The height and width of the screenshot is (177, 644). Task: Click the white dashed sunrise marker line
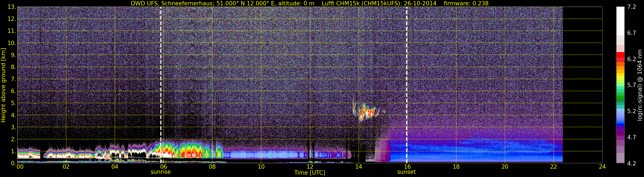[x=161, y=85]
